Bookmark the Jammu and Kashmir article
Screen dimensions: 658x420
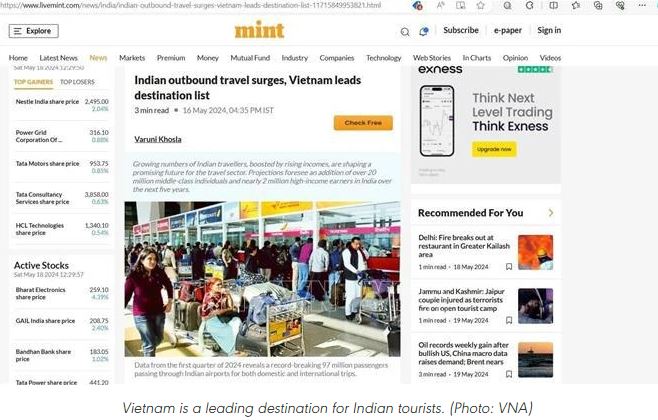(509, 321)
